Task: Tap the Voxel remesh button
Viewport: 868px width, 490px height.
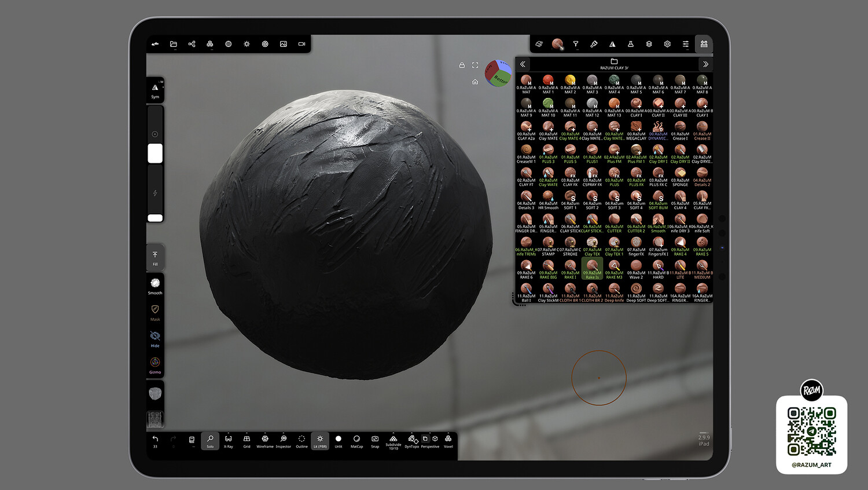Action: (x=448, y=441)
